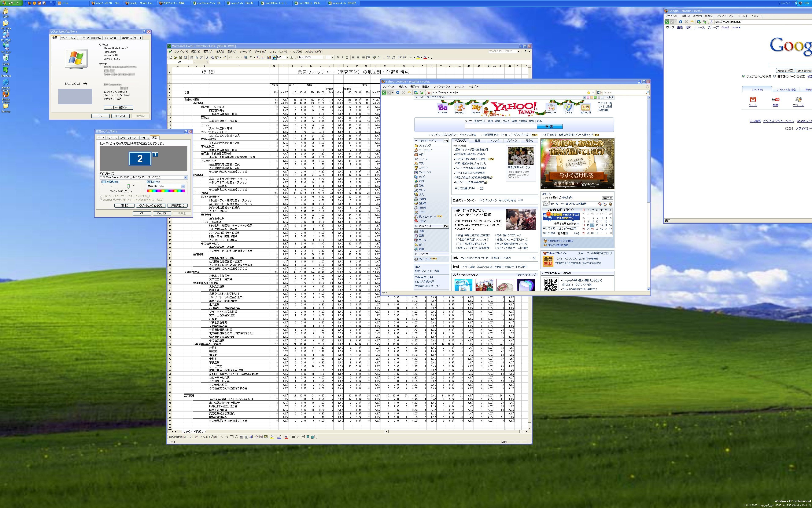
Task: Click the YouTube icon on Google page
Action: pos(775,99)
